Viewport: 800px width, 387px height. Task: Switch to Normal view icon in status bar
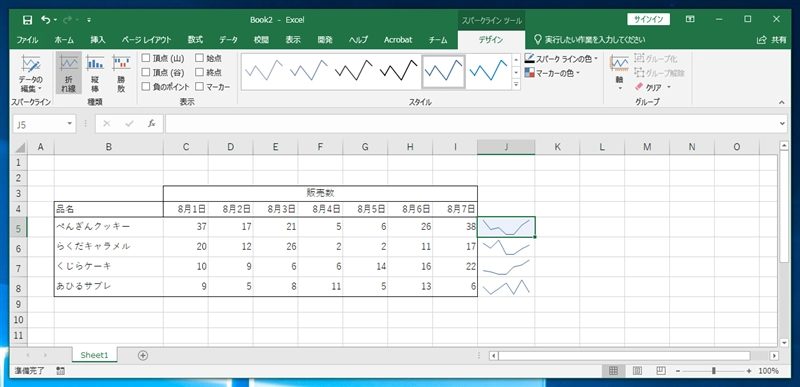[613, 371]
